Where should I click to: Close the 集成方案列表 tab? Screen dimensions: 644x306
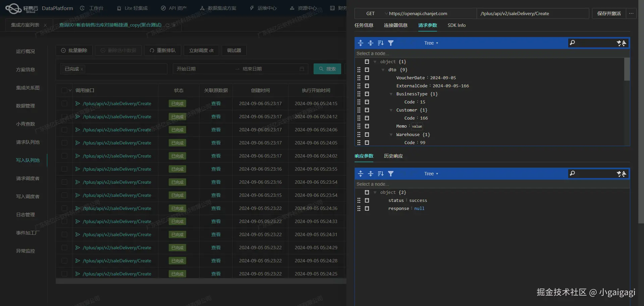[x=45, y=25]
